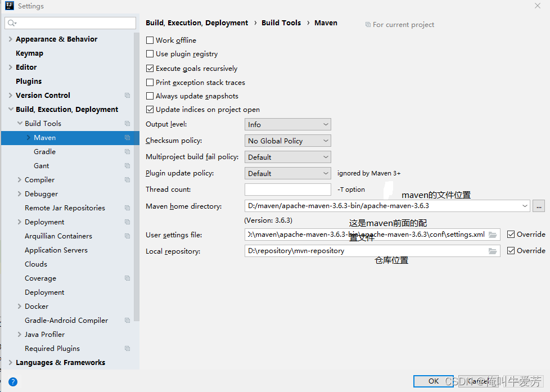Click the OK button
The height and width of the screenshot is (392, 550).
(434, 381)
